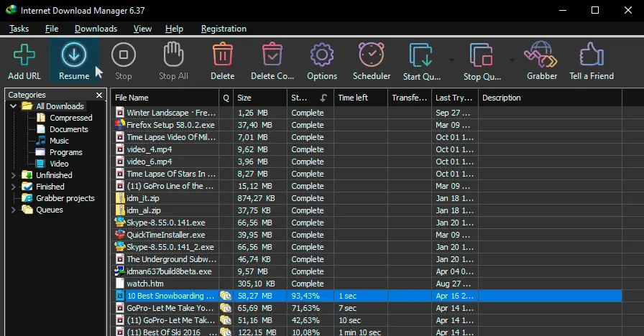The image size is (644, 336).
Task: Select idman637build8beta.exe row
Action: pyautogui.click(x=367, y=271)
